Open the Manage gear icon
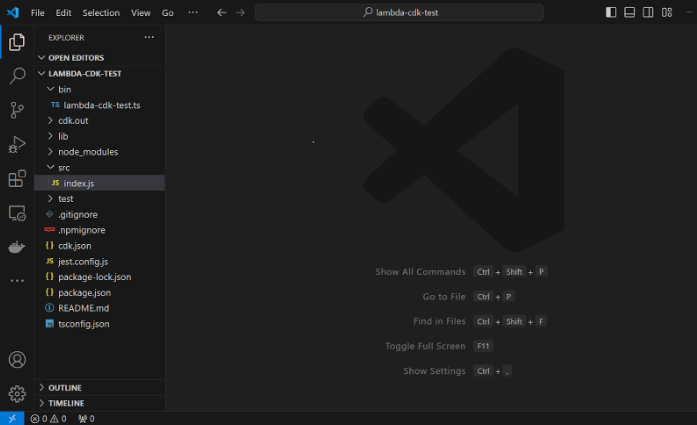This screenshot has height=425, width=697. coord(17,394)
